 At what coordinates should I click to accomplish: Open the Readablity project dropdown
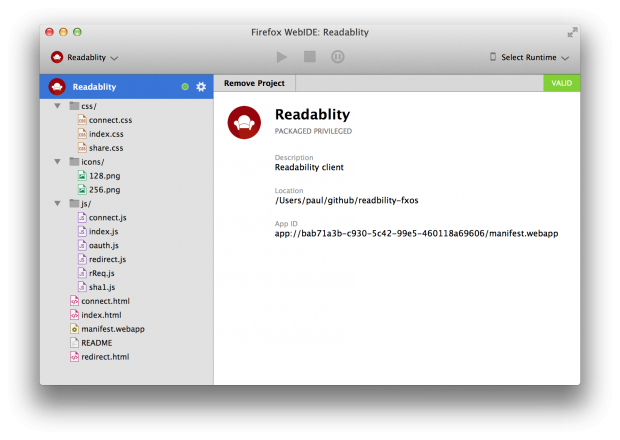click(x=84, y=57)
